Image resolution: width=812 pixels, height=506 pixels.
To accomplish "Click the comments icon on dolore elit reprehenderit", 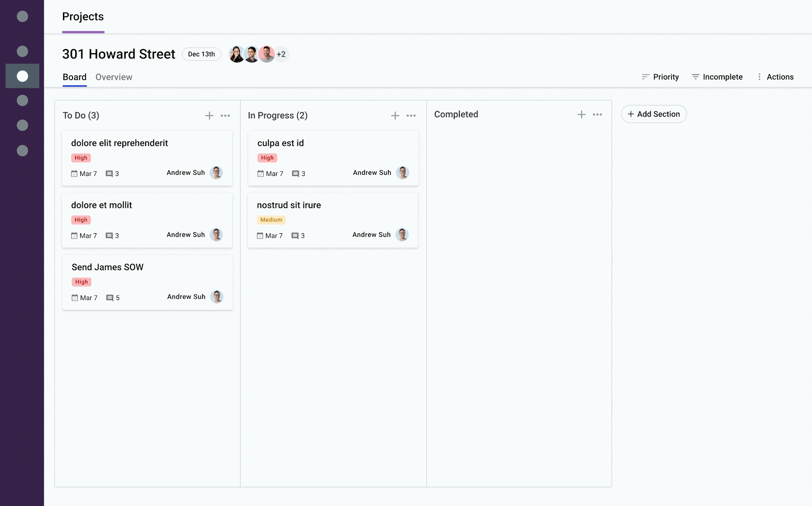I will [x=109, y=174].
